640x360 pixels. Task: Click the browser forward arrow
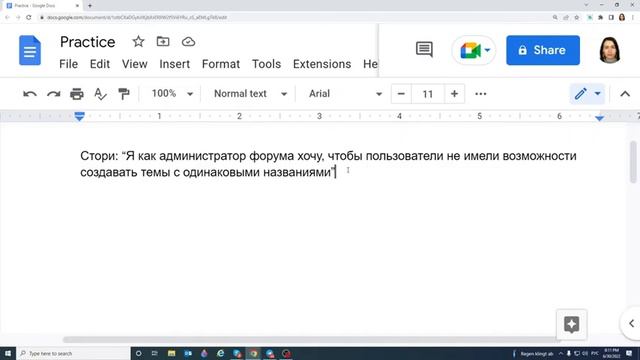tap(18, 18)
